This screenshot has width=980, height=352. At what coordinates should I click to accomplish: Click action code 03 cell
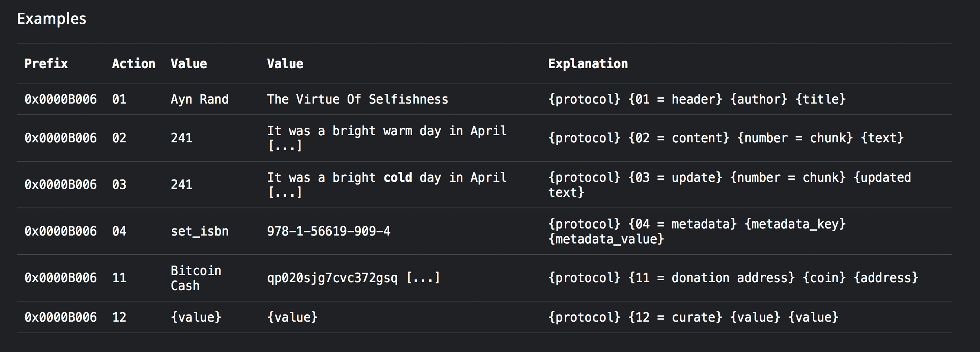click(x=119, y=185)
